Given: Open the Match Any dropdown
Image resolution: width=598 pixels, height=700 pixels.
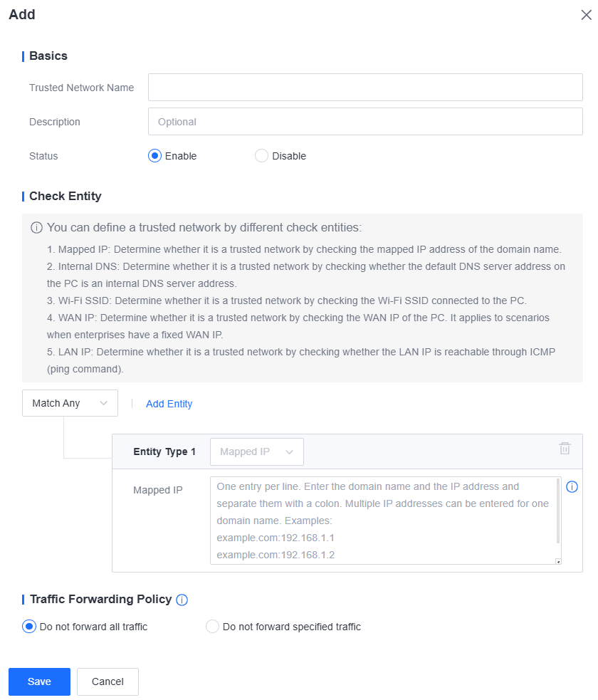Looking at the screenshot, I should coord(70,403).
